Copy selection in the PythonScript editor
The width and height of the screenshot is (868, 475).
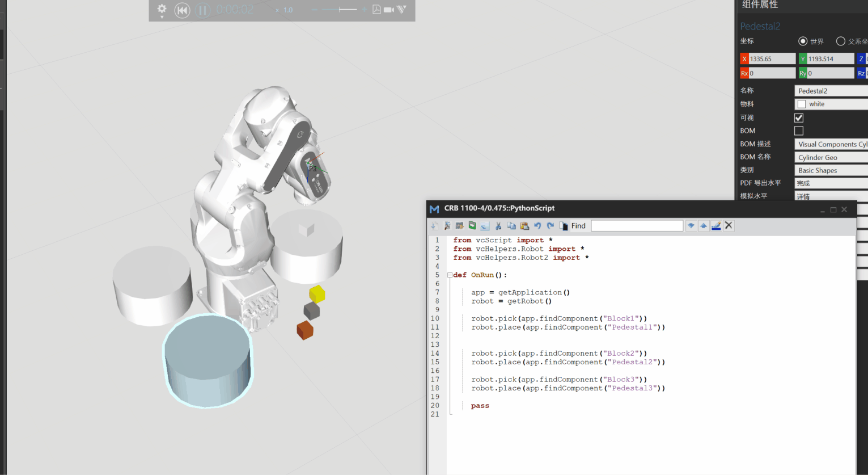pos(511,225)
